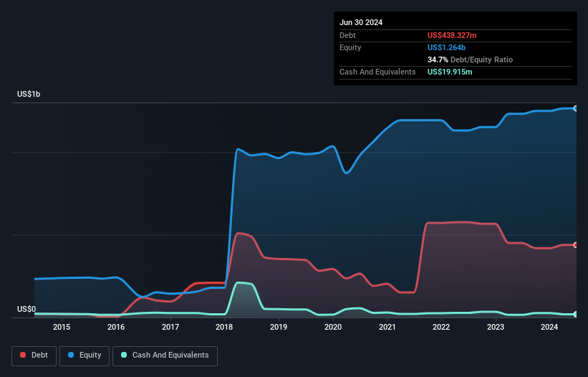The image size is (588, 377).
Task: Toggle the Debt series legend button
Action: coord(34,355)
